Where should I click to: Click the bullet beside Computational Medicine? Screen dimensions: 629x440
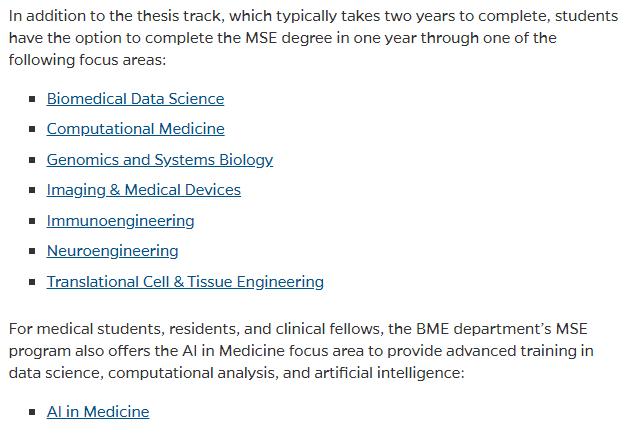click(32, 129)
